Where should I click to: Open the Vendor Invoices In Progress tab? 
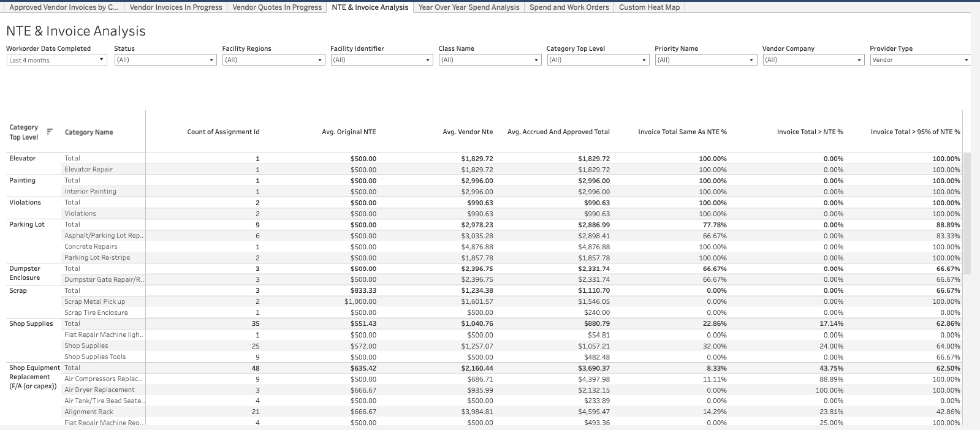point(176,7)
